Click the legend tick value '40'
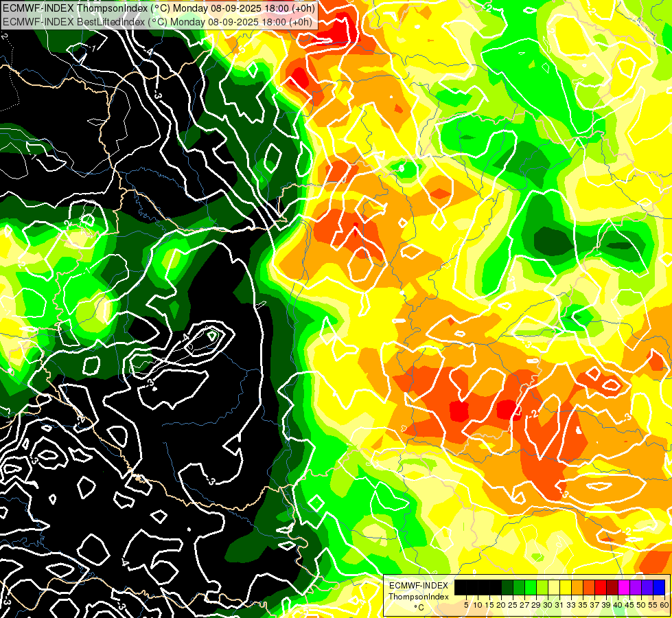The width and height of the screenshot is (672, 618). [x=618, y=605]
